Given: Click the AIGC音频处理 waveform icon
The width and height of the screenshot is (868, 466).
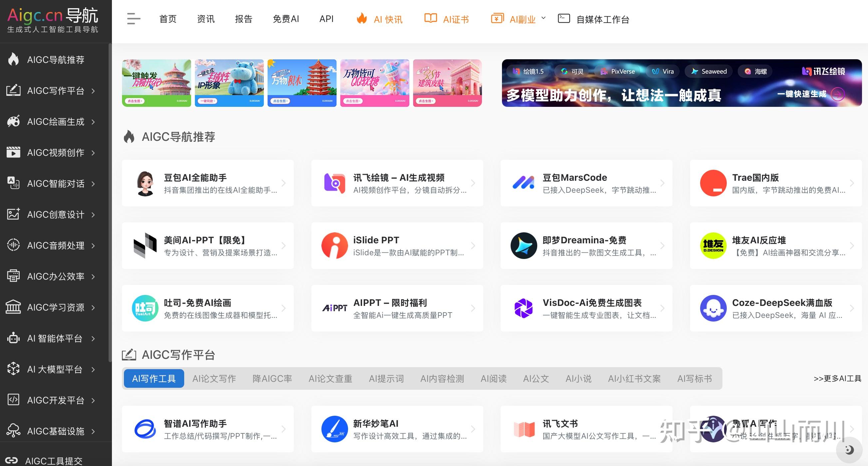Looking at the screenshot, I should 13,245.
